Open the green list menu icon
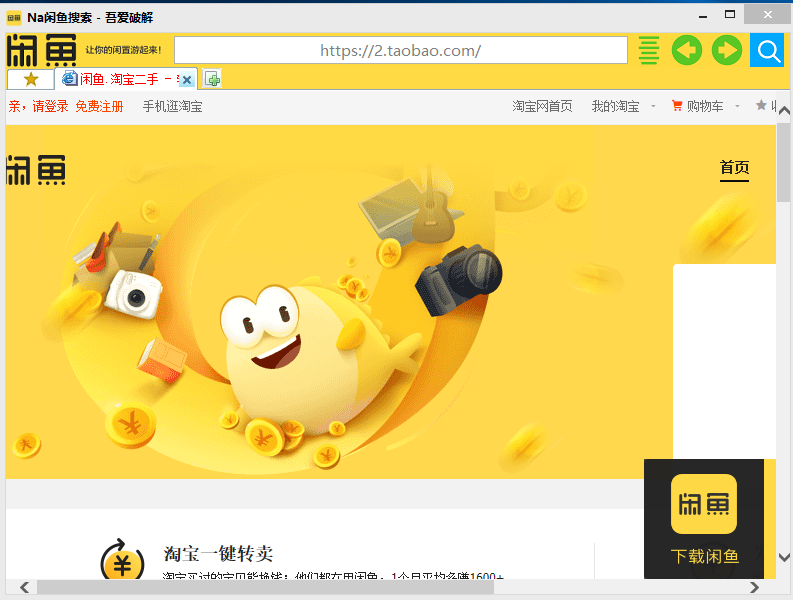The height and width of the screenshot is (600, 793). 648,50
